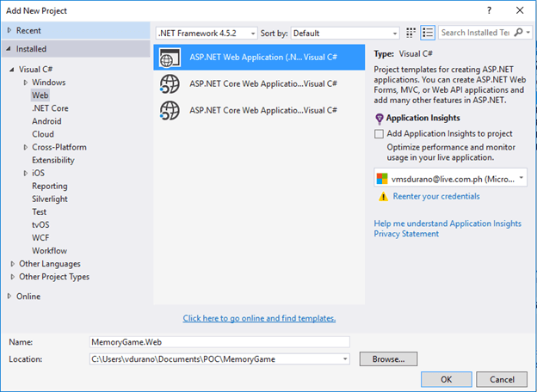This screenshot has height=392, width=537.
Task: Select the .NET Core category
Action: point(50,108)
